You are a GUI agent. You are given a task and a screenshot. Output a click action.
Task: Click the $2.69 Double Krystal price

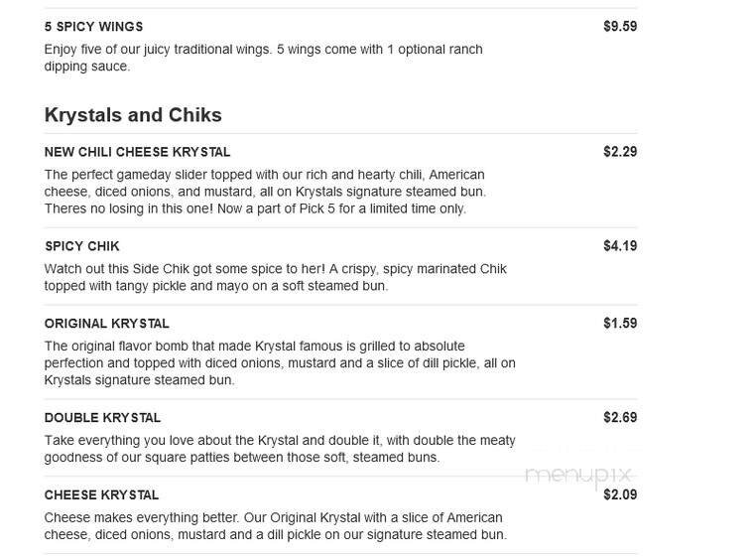[620, 418]
